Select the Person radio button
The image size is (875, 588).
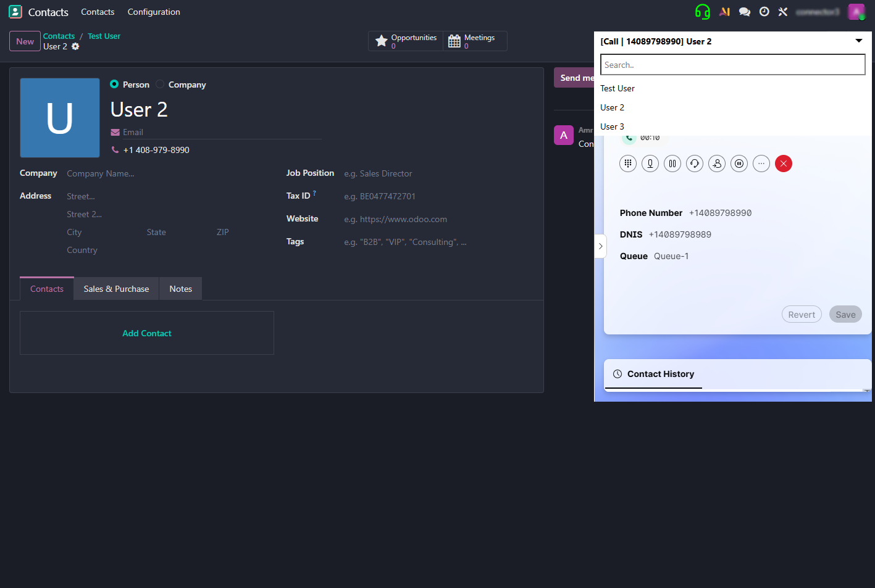(x=114, y=85)
